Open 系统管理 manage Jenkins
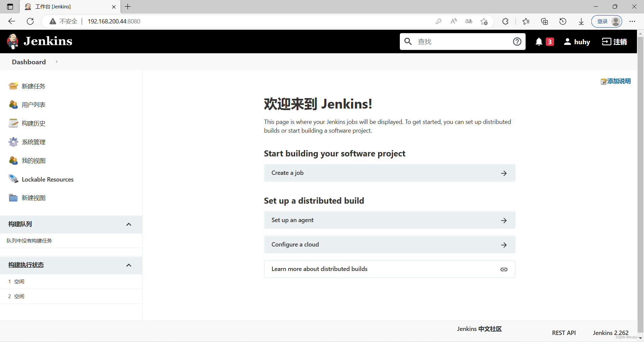Viewport: 644px width, 342px height. [x=34, y=142]
